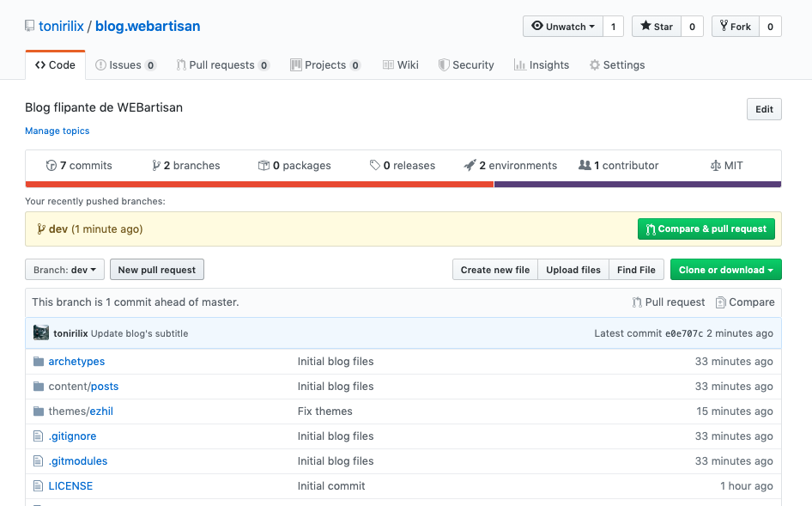812x506 pixels.
Task: Fork the repository
Action: click(x=736, y=27)
